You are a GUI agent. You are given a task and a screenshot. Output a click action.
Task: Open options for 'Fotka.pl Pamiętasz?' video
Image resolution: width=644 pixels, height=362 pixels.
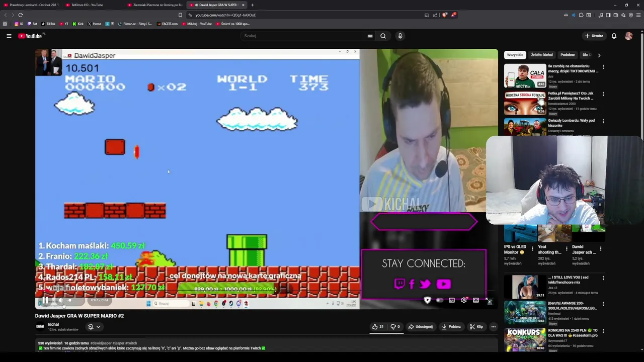[x=603, y=94]
